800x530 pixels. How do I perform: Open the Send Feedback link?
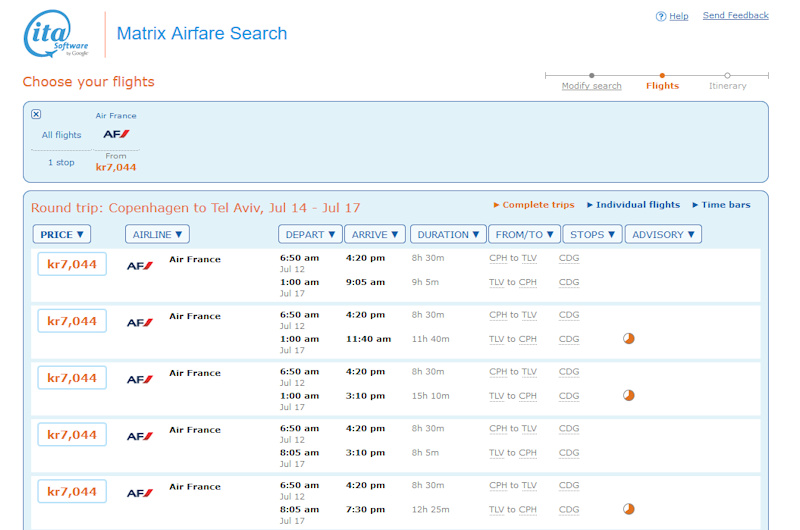pos(735,16)
